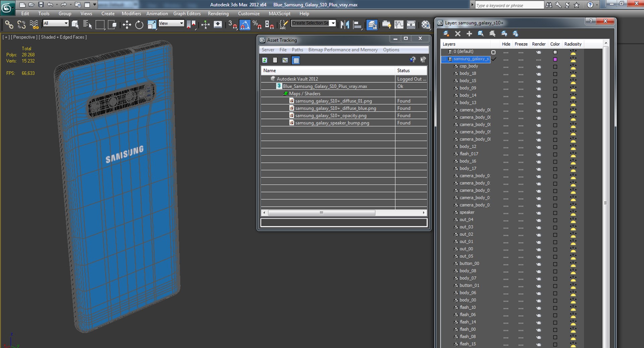Select samsung_galaxy_S10+_opacity.png asset row
The width and height of the screenshot is (644, 348).
point(344,116)
